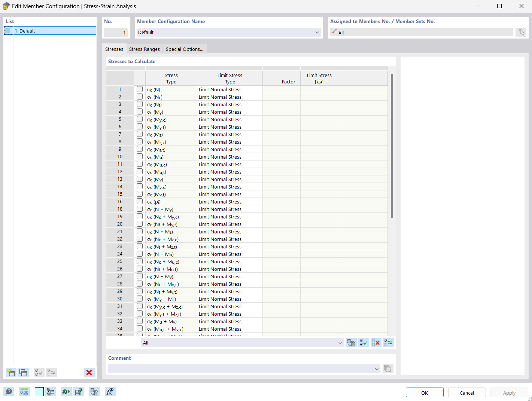Open the units and decimal places settings
Screen dimensions: 532x401
pos(24,391)
